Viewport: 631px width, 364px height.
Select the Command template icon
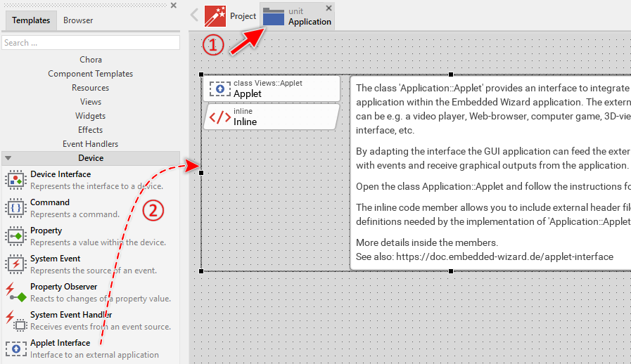(15, 208)
